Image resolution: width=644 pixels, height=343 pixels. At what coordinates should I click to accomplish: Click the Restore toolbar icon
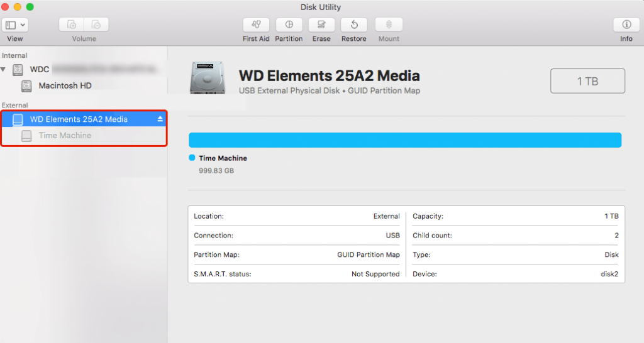coord(353,24)
